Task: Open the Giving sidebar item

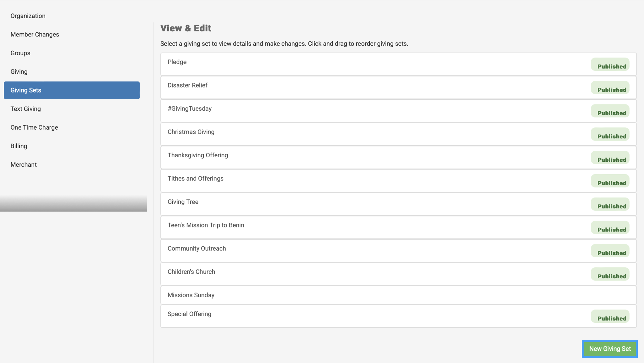Action: coord(19,72)
